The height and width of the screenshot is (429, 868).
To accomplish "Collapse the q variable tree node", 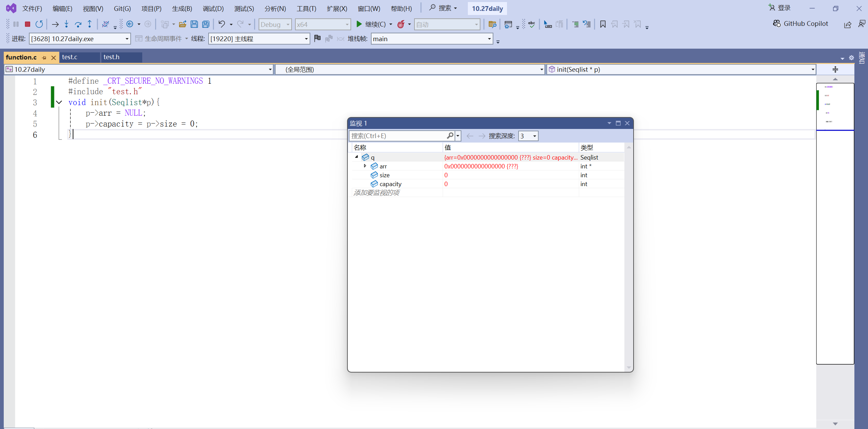I will pos(357,157).
